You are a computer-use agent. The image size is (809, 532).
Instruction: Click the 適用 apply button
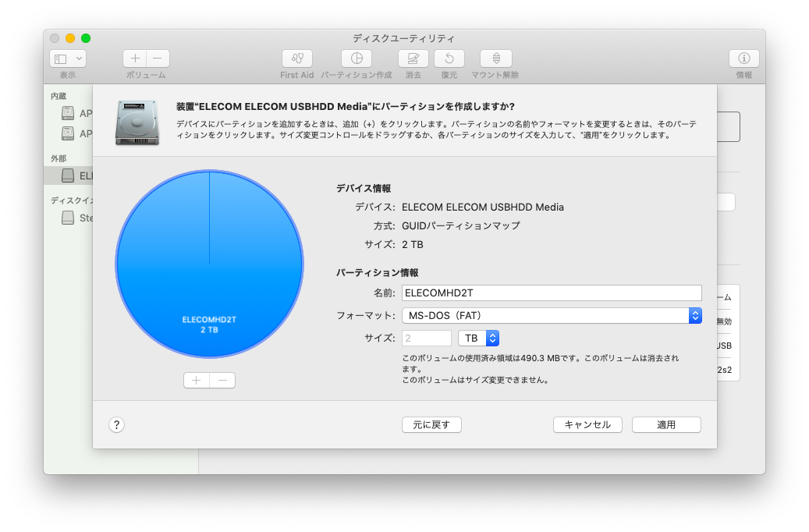point(666,424)
